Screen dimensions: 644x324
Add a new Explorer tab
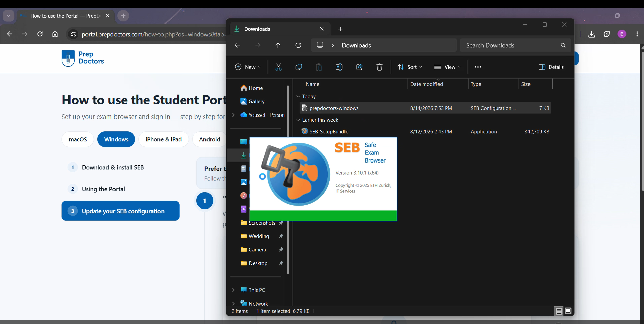tap(340, 29)
